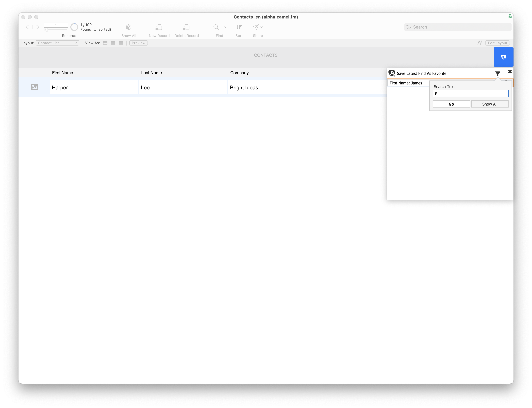The width and height of the screenshot is (532, 408).
Task: Click the funnel filter icon
Action: [x=498, y=73]
